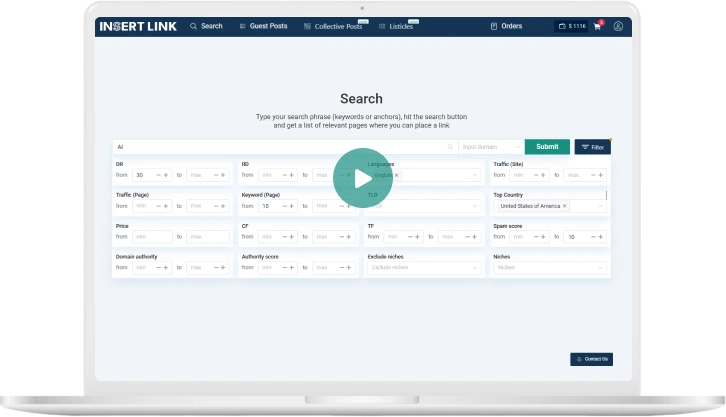Remove United States of America tag

(x=564, y=206)
